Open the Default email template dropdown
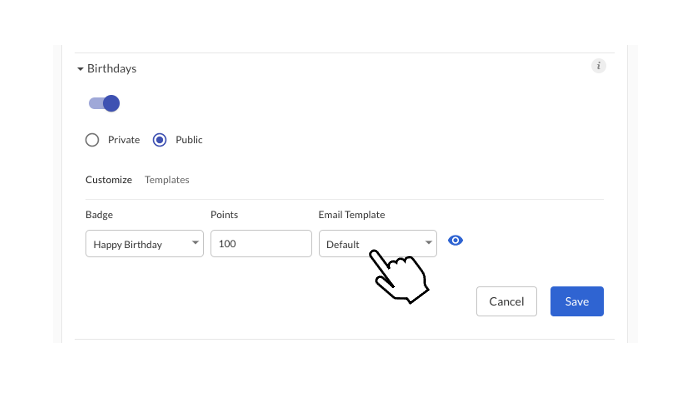This screenshot has height=394, width=684. coord(378,243)
